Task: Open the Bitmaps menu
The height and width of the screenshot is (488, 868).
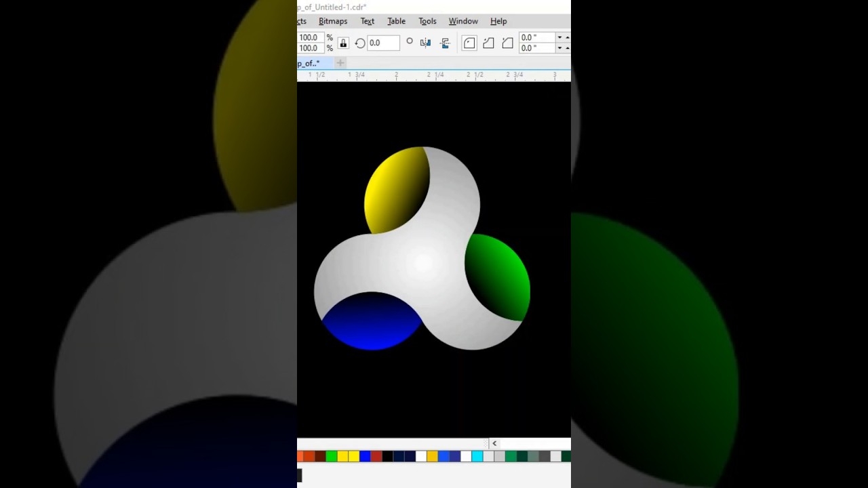Action: tap(333, 21)
